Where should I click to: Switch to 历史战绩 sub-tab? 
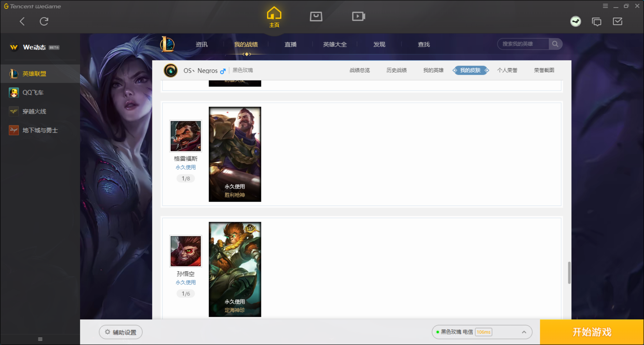point(396,70)
